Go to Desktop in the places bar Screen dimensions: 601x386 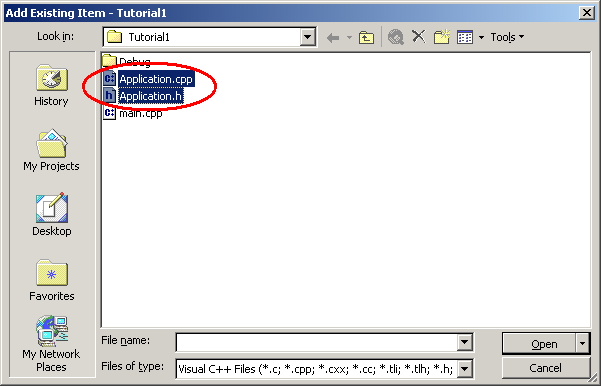click(x=52, y=215)
